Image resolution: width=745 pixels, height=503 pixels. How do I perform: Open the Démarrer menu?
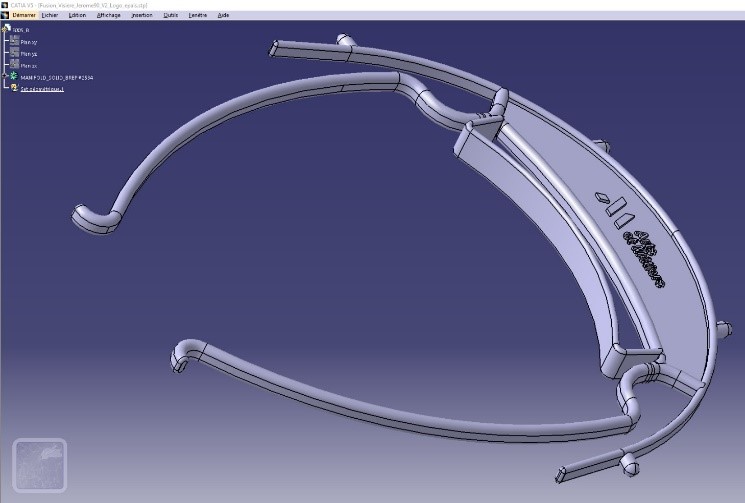(x=23, y=16)
